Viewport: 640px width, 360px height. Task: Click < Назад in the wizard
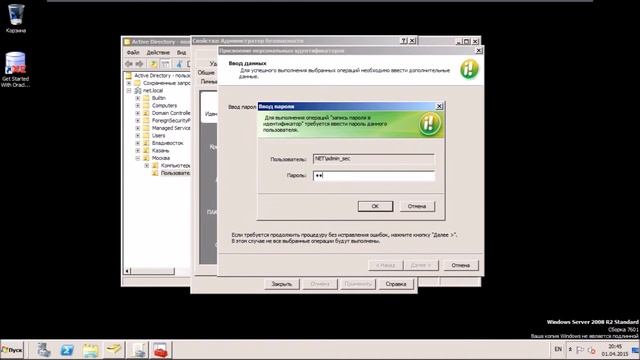385,265
